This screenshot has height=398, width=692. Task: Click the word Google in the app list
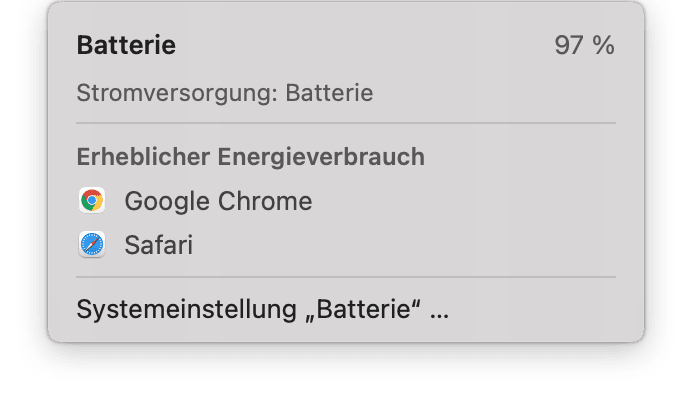pos(167,202)
